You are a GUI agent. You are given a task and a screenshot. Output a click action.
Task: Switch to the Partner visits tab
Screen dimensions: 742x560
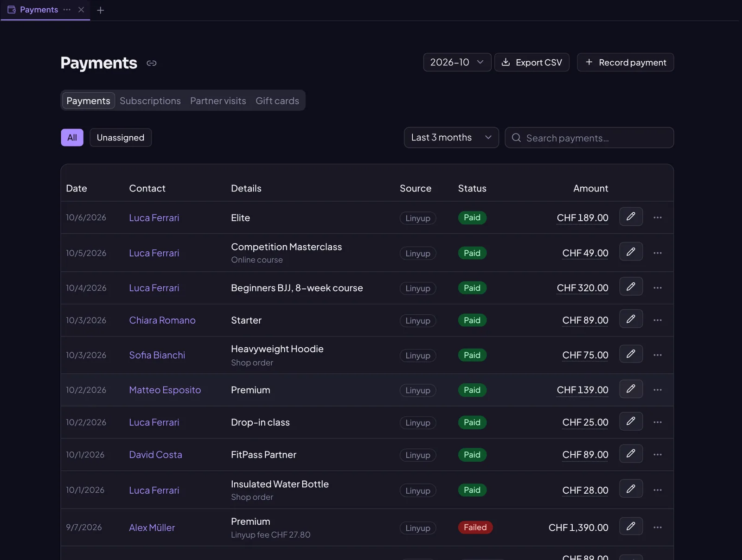click(218, 101)
